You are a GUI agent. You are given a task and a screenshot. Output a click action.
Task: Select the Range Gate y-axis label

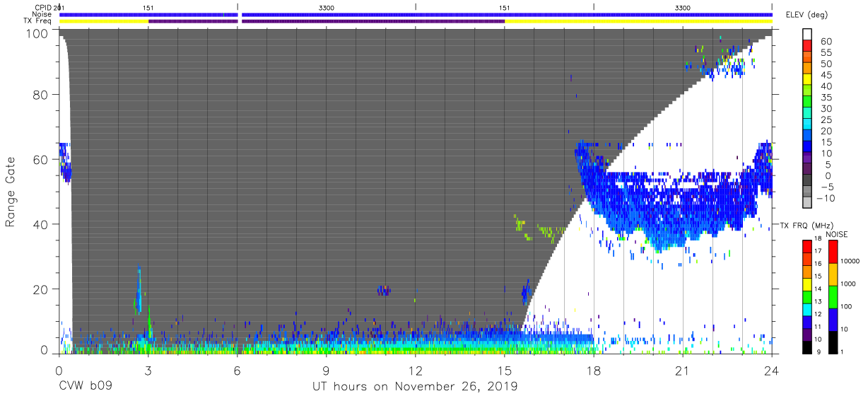(11, 192)
